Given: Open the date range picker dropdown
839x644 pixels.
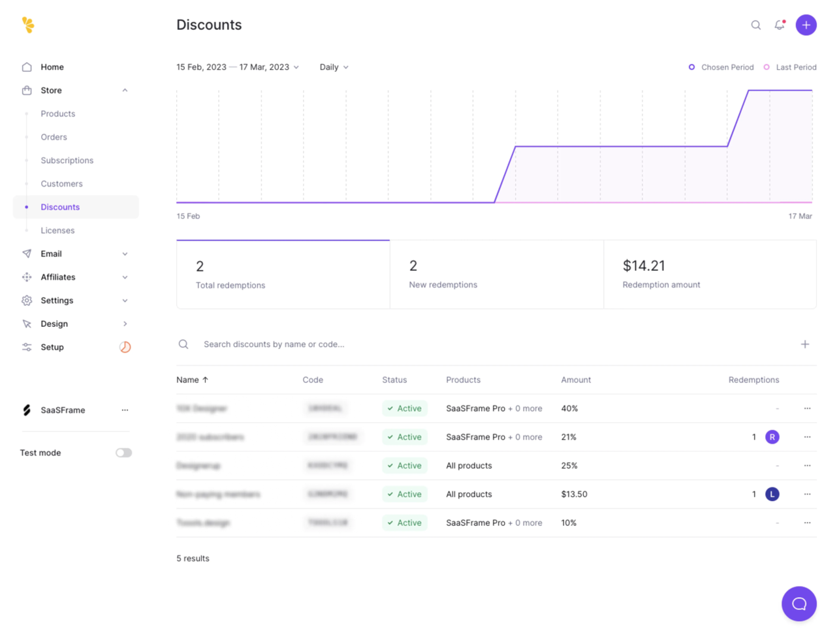Looking at the screenshot, I should pyautogui.click(x=238, y=67).
